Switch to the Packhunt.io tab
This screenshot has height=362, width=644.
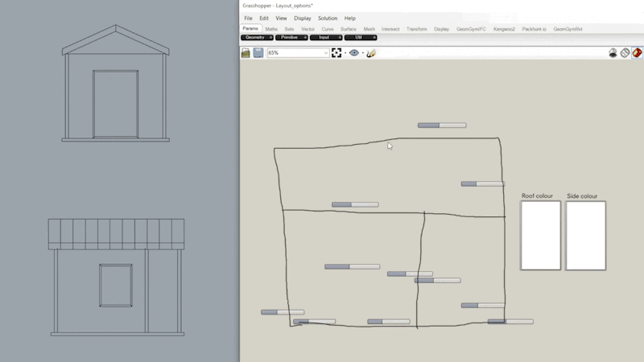click(x=534, y=29)
